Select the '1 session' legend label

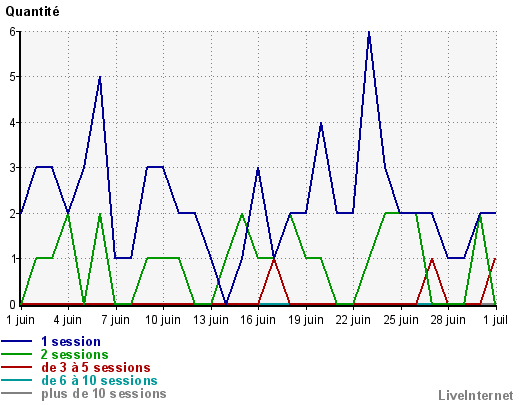tap(71, 342)
